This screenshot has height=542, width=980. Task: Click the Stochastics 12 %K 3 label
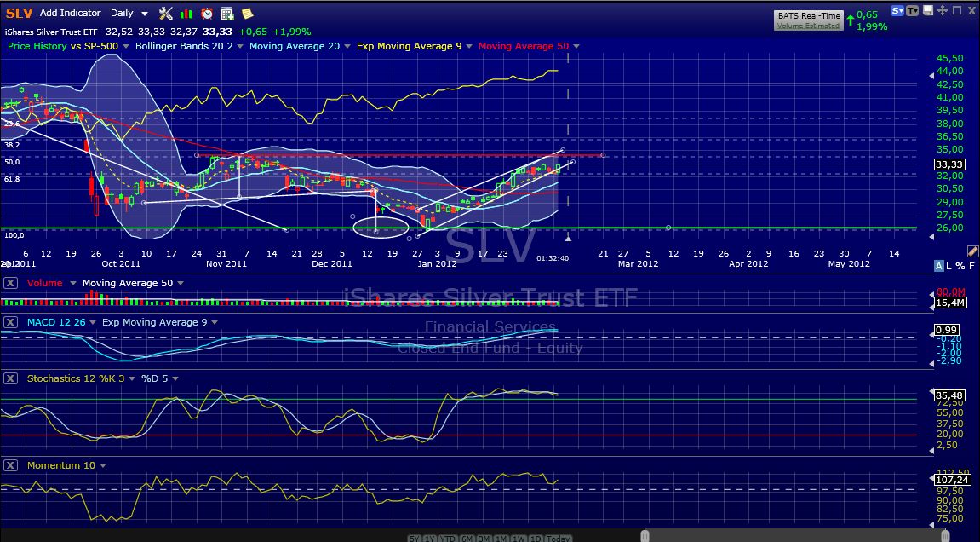pyautogui.click(x=76, y=378)
